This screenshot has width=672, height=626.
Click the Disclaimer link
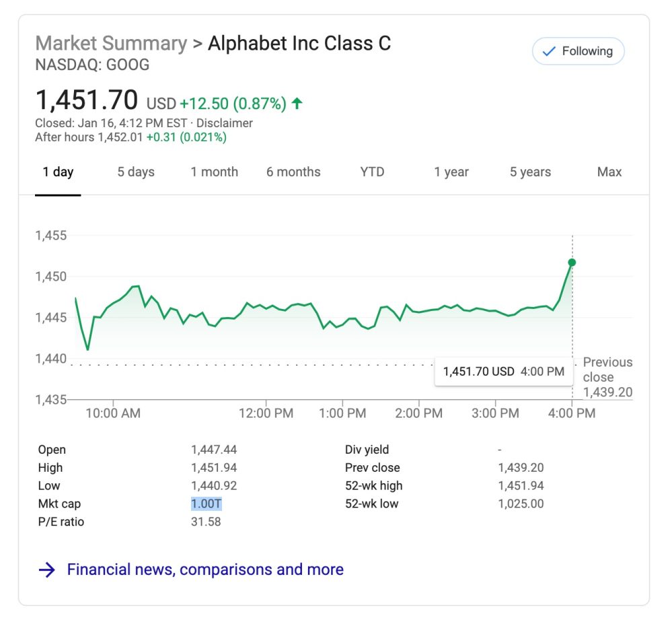pos(225,123)
